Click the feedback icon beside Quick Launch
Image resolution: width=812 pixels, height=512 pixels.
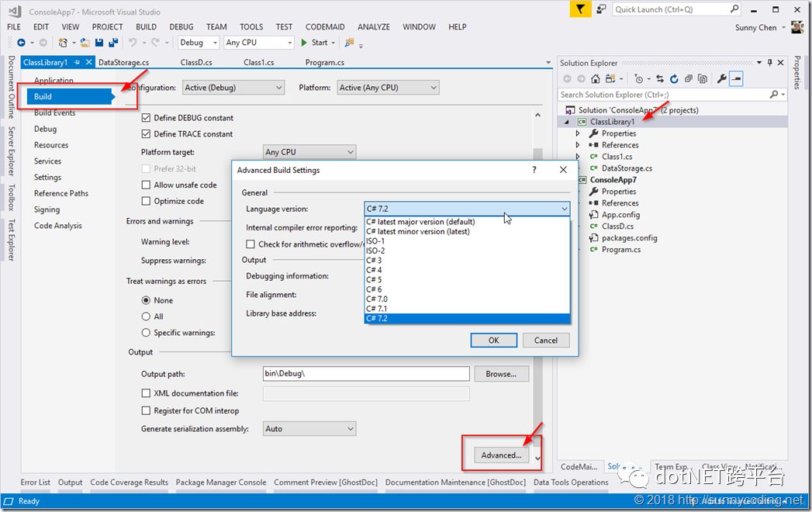pyautogui.click(x=601, y=9)
